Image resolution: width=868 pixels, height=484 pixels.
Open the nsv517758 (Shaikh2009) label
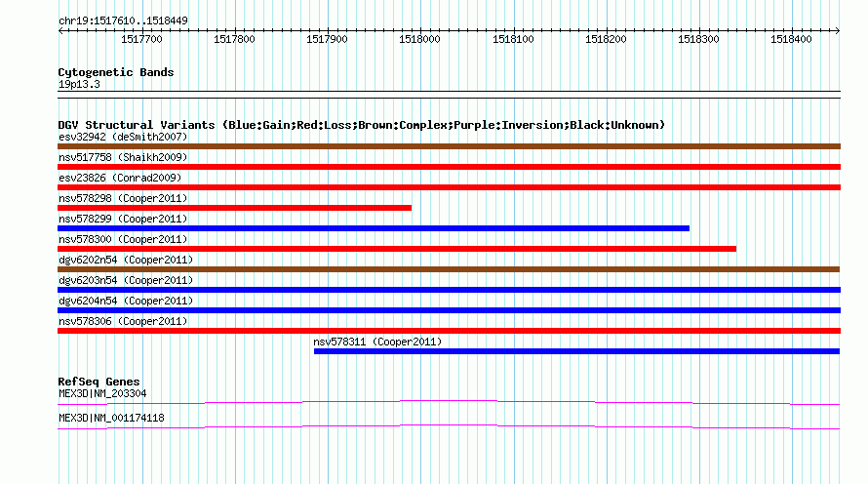pyautogui.click(x=123, y=157)
